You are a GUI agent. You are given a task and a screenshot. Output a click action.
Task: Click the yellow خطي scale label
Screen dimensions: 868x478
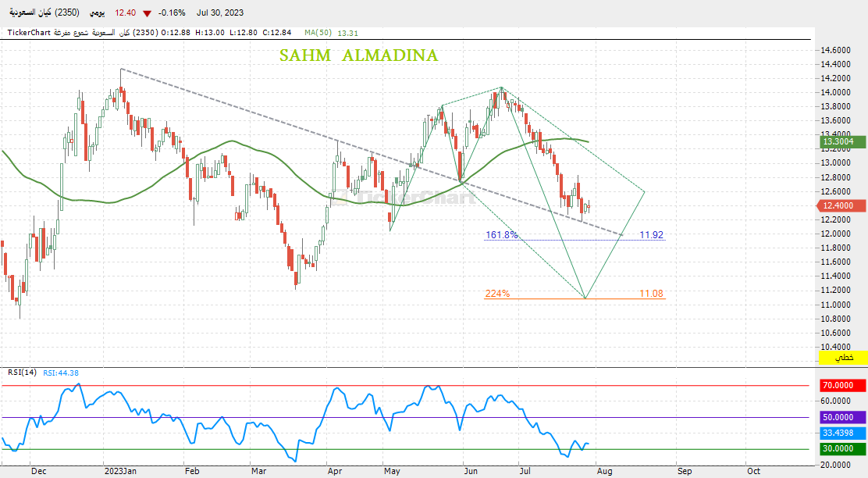pyautogui.click(x=842, y=358)
